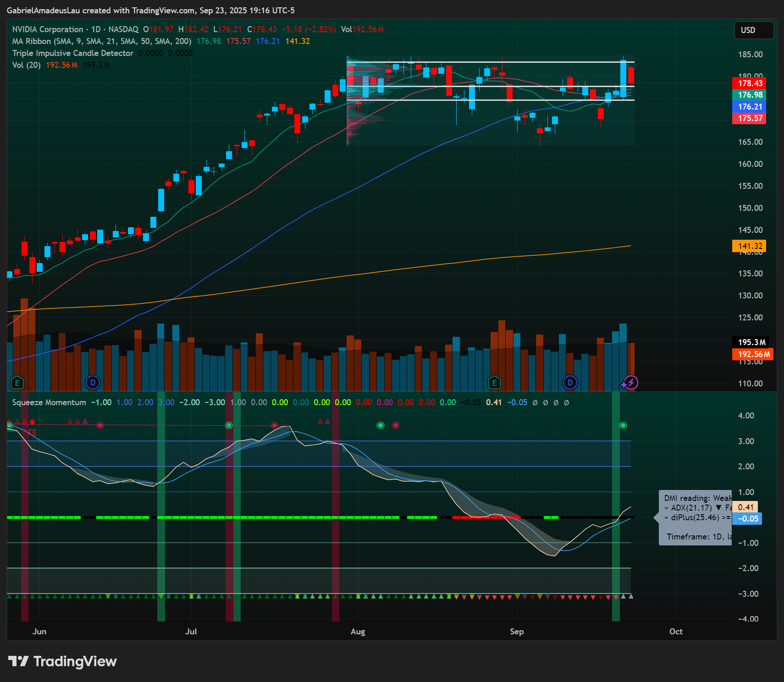Screen dimensions: 784x682
Task: Open the USD currency selector
Action: (x=754, y=30)
